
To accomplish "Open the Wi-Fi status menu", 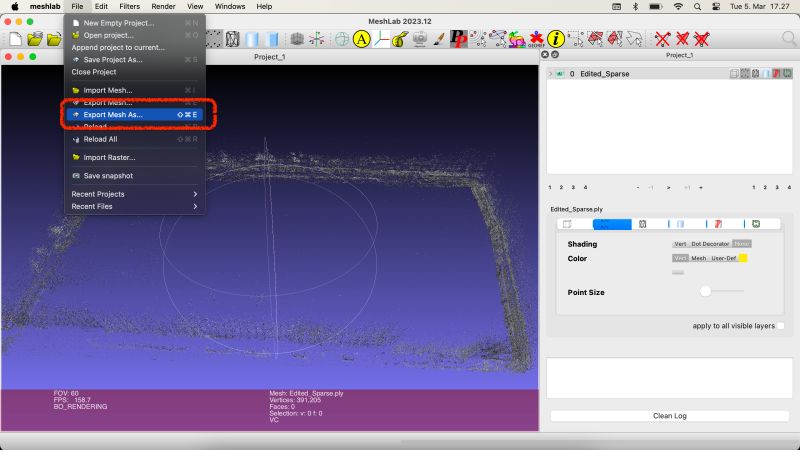I will point(678,7).
